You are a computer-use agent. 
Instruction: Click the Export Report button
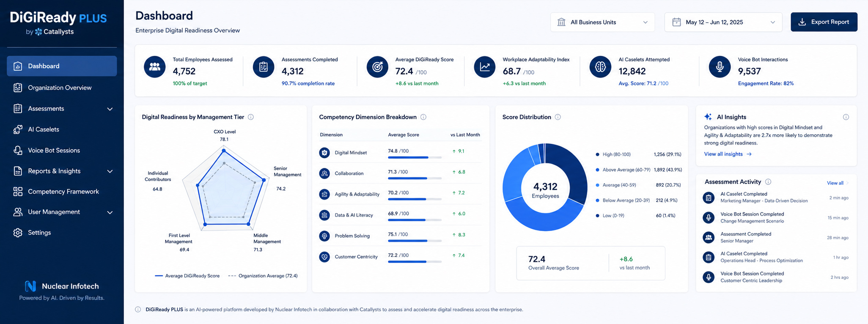click(x=824, y=22)
